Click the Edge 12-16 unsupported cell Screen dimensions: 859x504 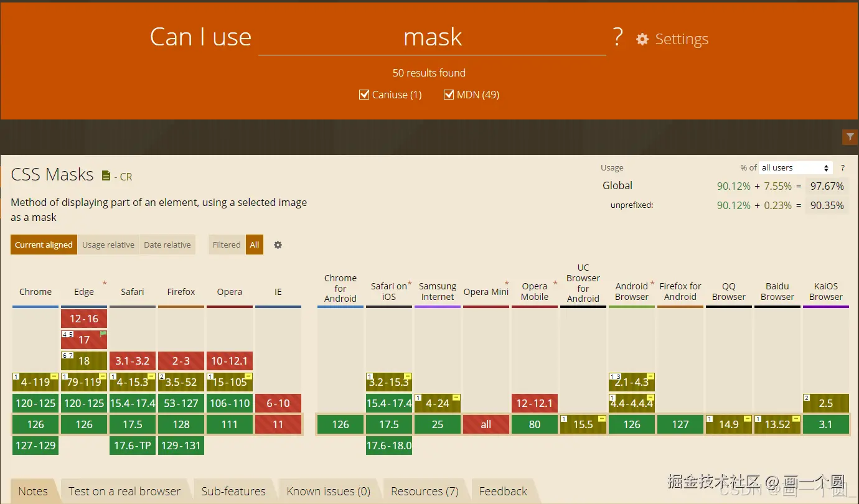tap(84, 319)
